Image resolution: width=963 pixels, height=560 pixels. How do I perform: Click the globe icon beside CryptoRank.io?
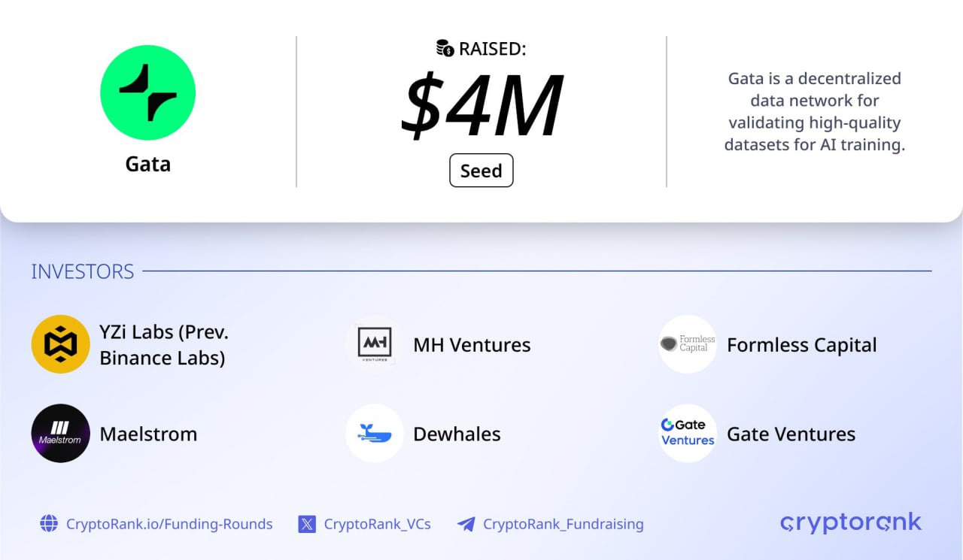[49, 524]
